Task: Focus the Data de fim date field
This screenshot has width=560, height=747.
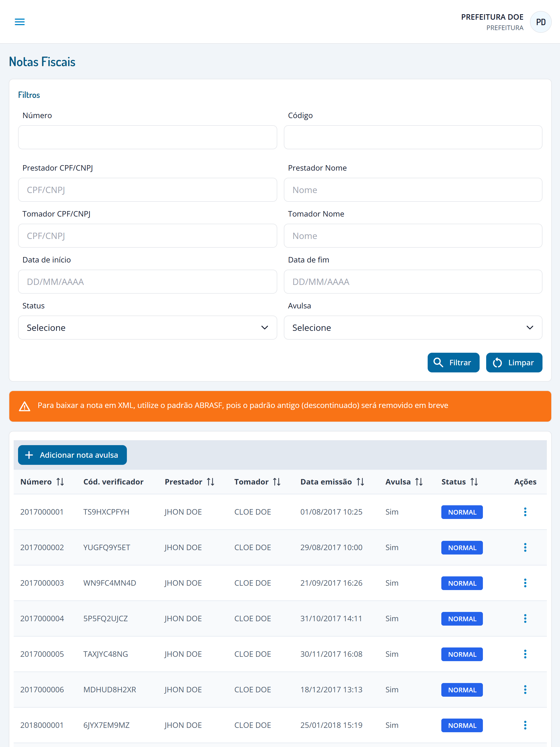Action: (413, 282)
